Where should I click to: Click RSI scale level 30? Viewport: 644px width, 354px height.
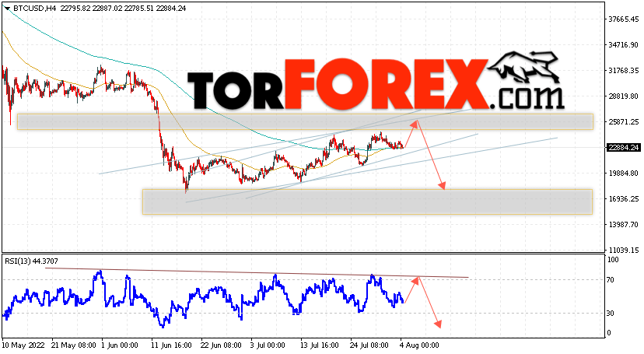coord(611,314)
